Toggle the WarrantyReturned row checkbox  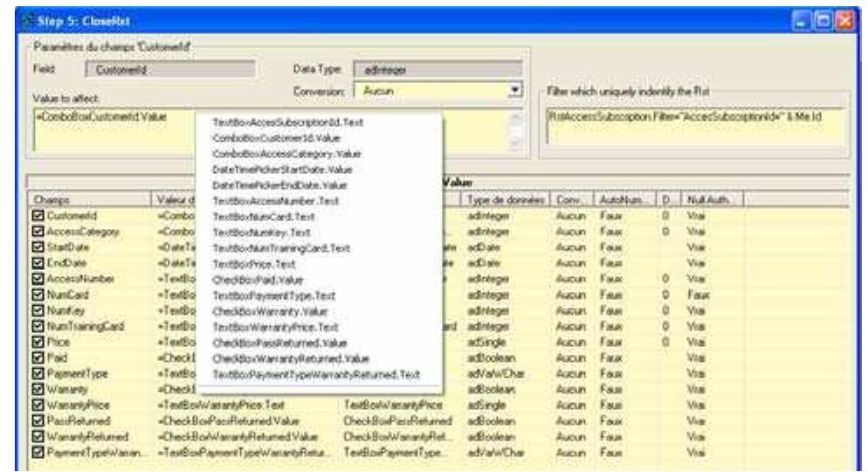point(38,436)
